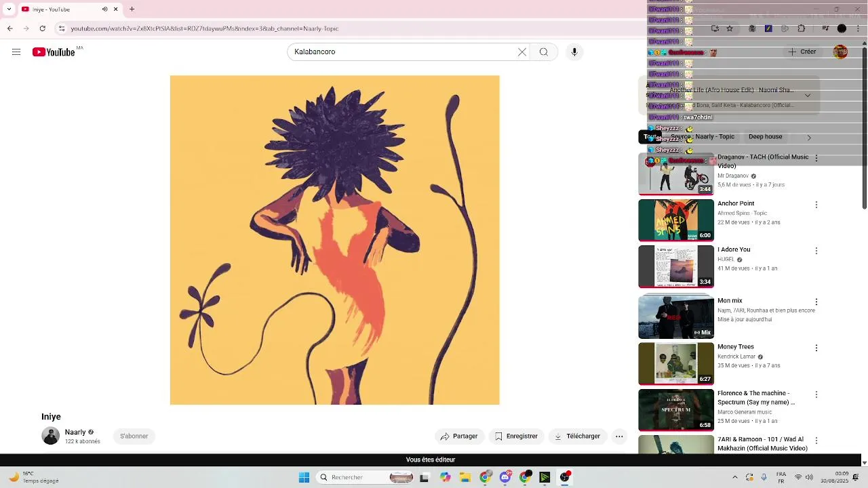Open OBS Studio from the taskbar
Viewport: 868px width, 488px height.
(565, 477)
